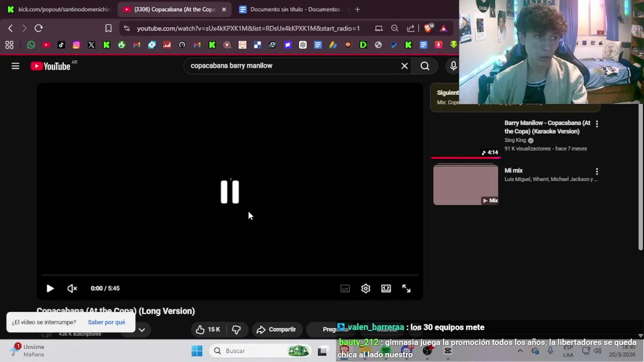Play the video from the player bar
644x362 pixels.
click(x=50, y=288)
